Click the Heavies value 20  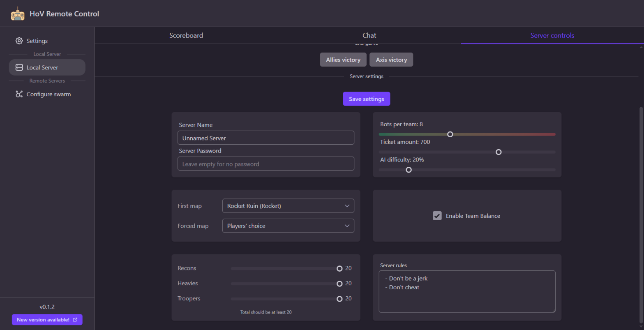(349, 283)
